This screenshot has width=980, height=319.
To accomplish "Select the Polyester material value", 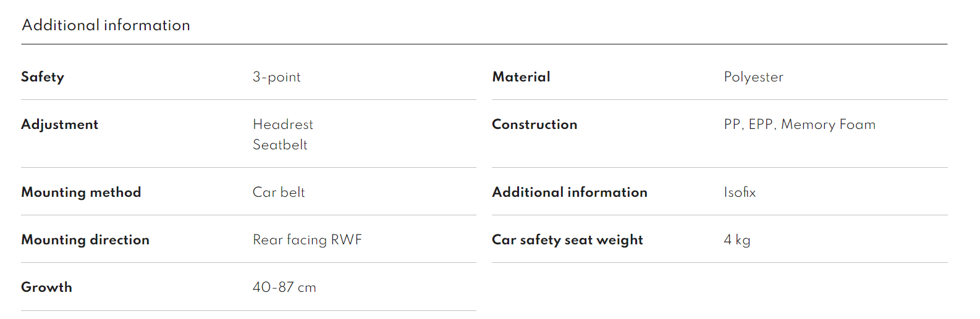I will [x=753, y=77].
